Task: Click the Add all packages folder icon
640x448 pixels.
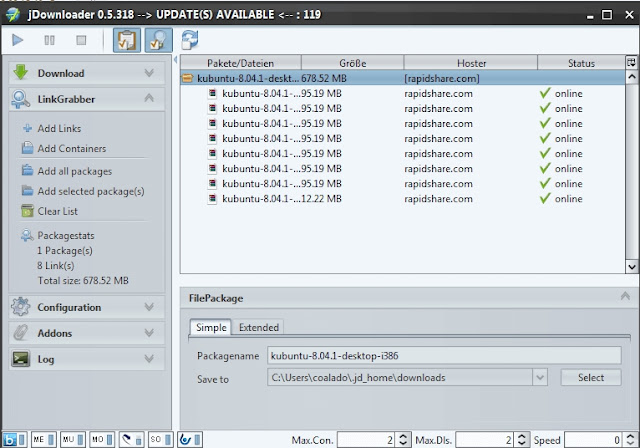Action: pyautogui.click(x=27, y=170)
